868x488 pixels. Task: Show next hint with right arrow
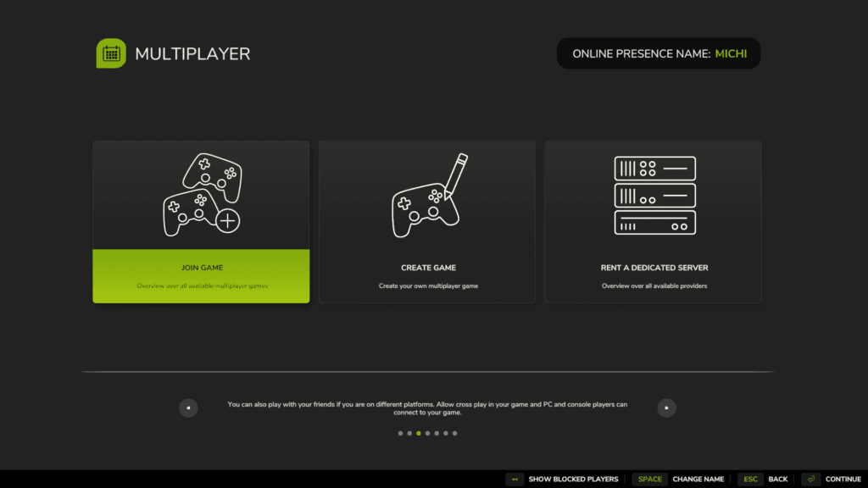[667, 408]
